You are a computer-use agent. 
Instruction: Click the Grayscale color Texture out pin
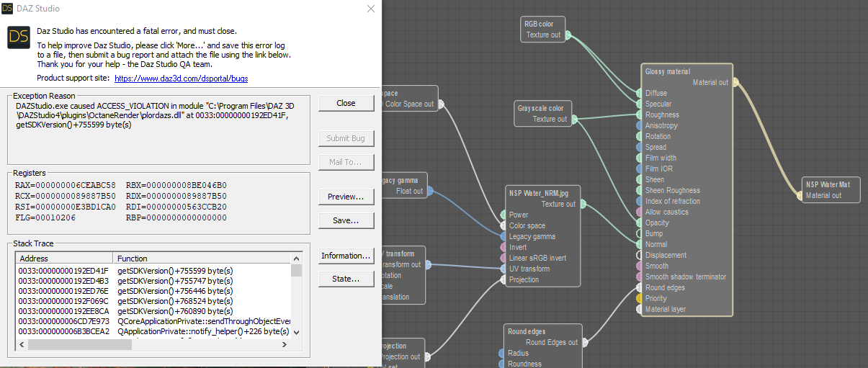click(574, 119)
